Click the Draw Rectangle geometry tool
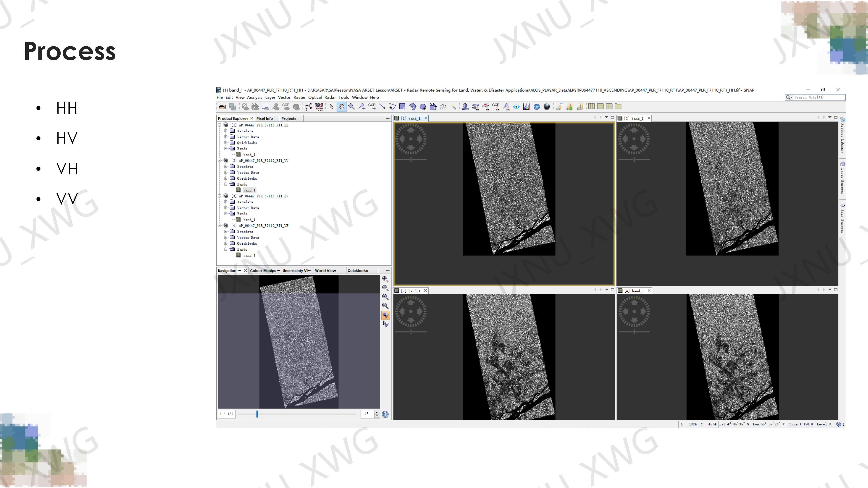This screenshot has height=488, width=868. [402, 107]
